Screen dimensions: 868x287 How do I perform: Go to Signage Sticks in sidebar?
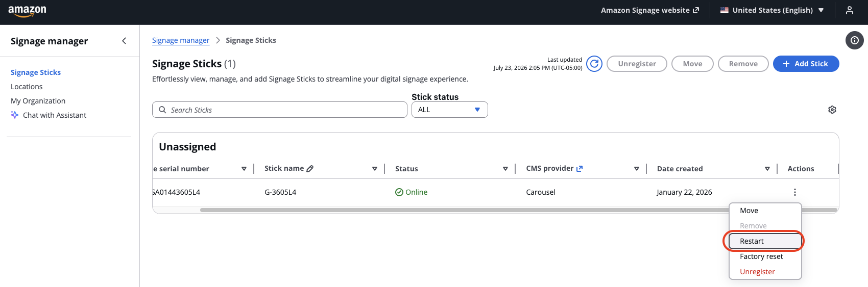[x=36, y=72]
